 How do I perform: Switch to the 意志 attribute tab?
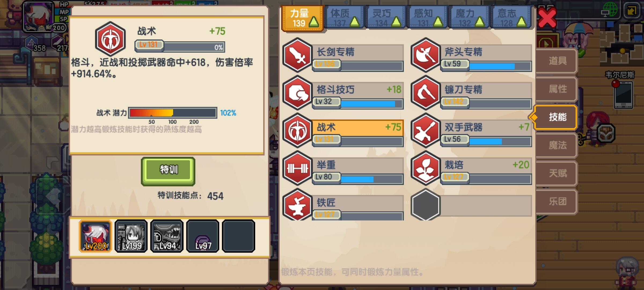coord(511,17)
